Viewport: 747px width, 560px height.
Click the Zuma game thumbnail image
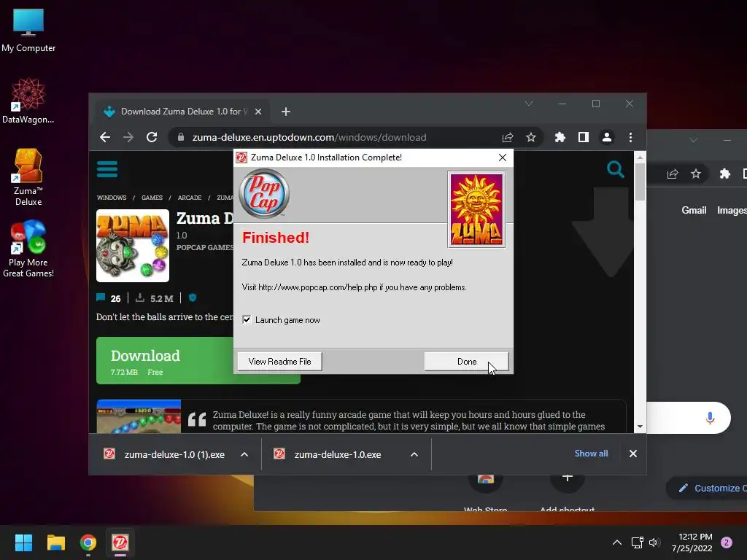pyautogui.click(x=133, y=246)
